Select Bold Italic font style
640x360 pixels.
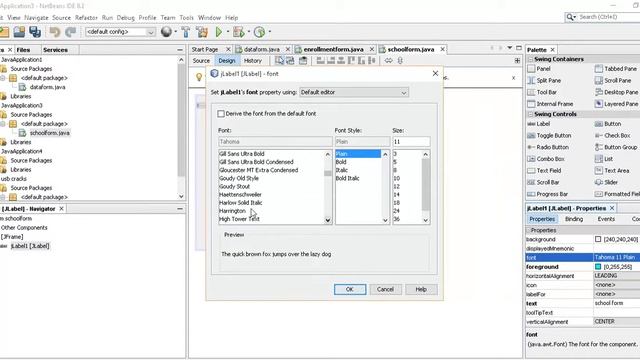347,178
